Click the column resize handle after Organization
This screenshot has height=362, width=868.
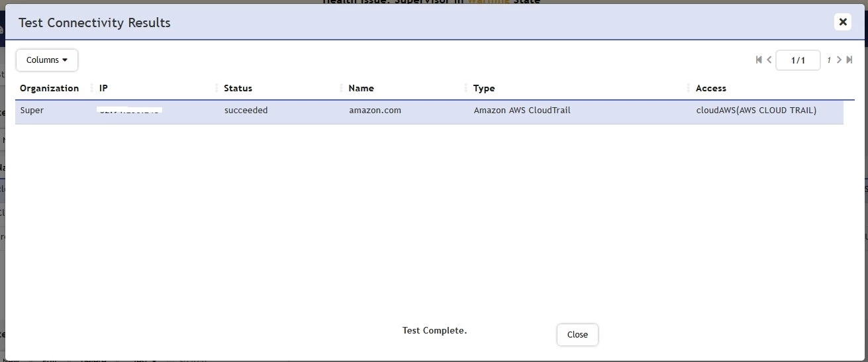click(x=92, y=88)
